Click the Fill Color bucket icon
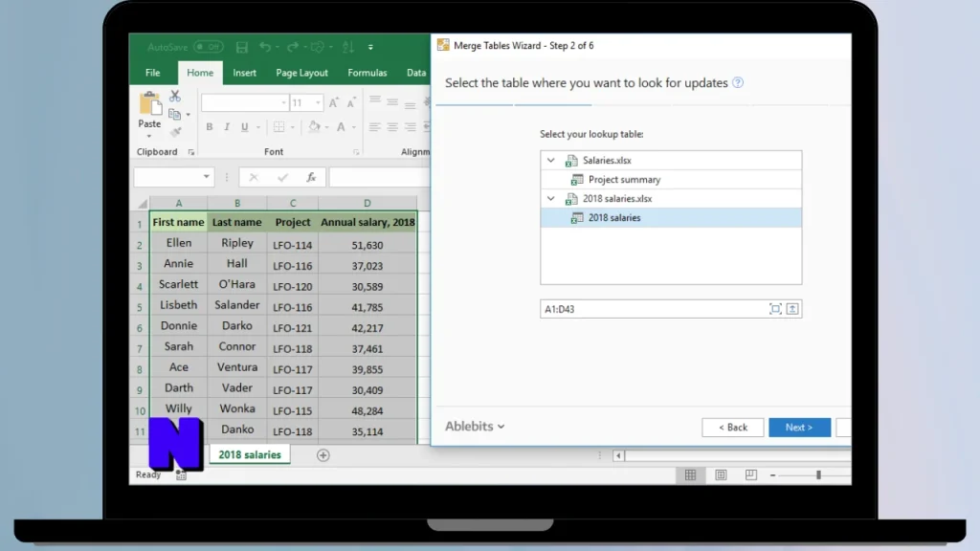 [x=314, y=127]
